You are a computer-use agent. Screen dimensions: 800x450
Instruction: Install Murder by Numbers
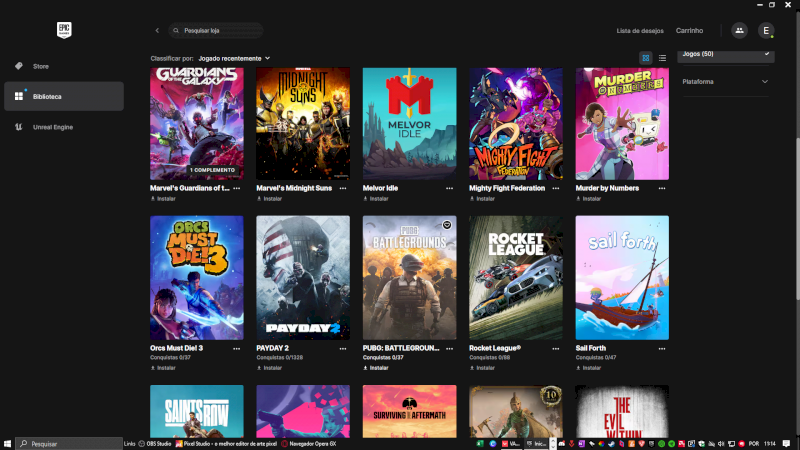pyautogui.click(x=588, y=199)
